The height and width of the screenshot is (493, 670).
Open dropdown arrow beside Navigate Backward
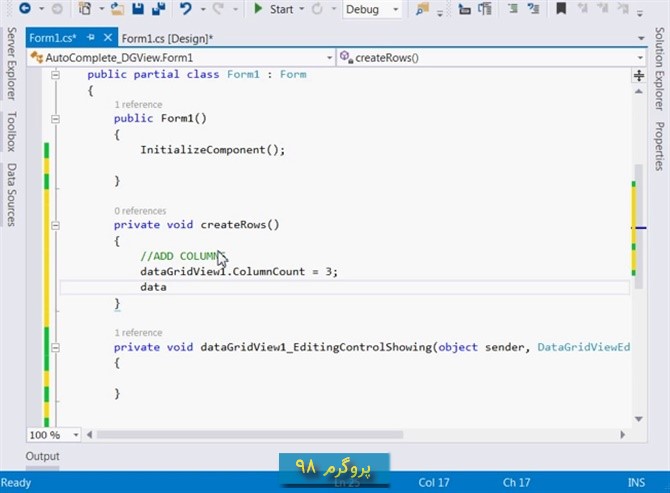coord(41,9)
